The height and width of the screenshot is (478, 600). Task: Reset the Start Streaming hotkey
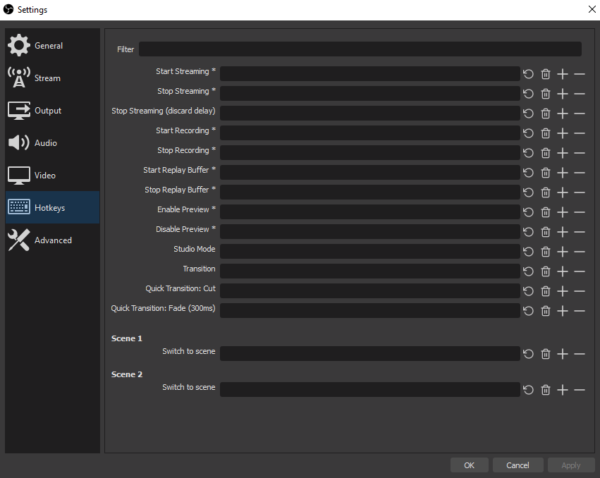coord(528,74)
